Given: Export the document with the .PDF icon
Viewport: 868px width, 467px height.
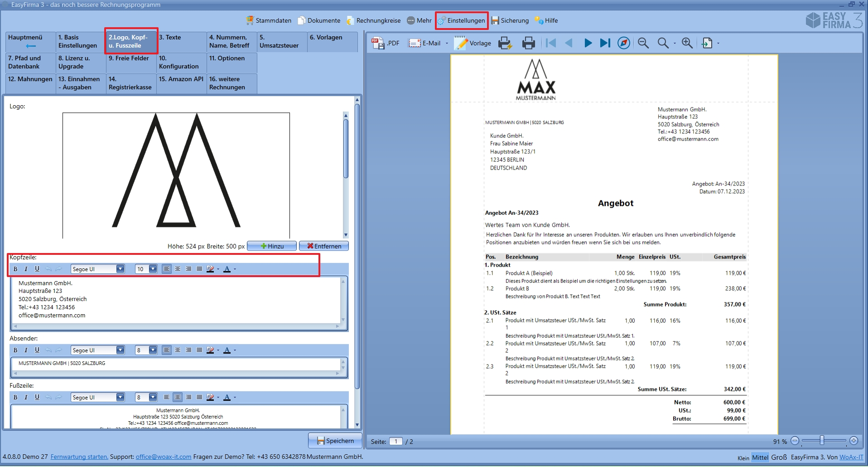Looking at the screenshot, I should [x=386, y=43].
